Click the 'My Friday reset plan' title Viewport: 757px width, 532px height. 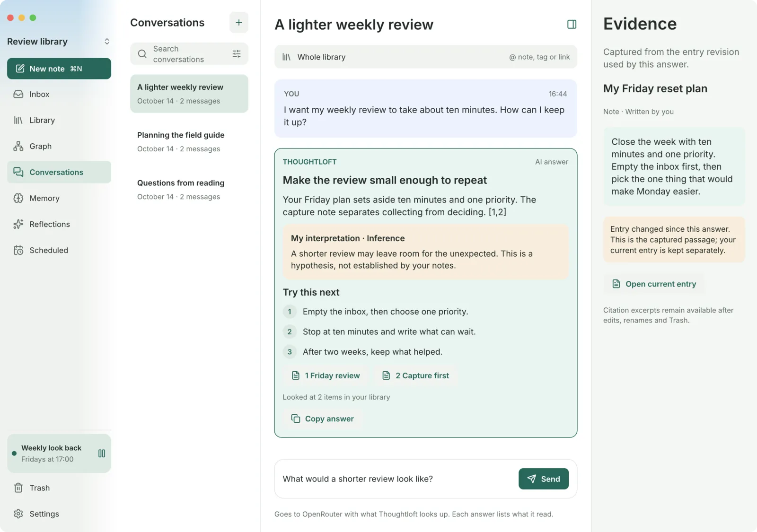tap(655, 88)
